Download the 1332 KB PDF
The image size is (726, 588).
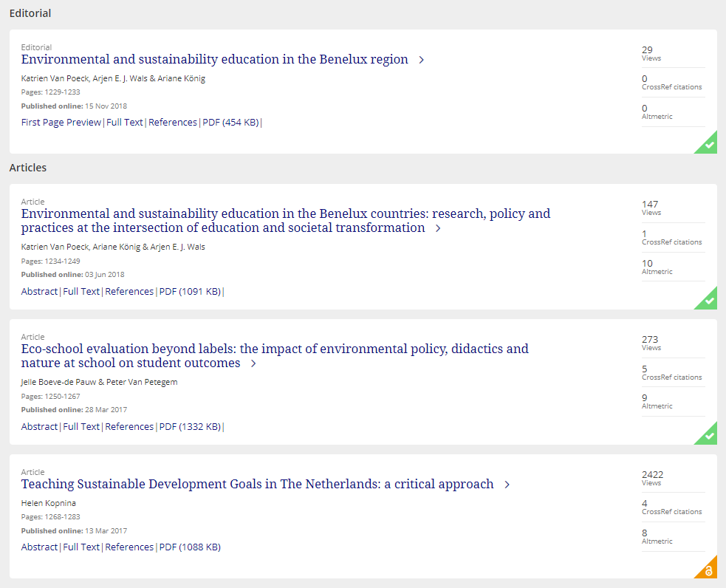pyautogui.click(x=190, y=427)
